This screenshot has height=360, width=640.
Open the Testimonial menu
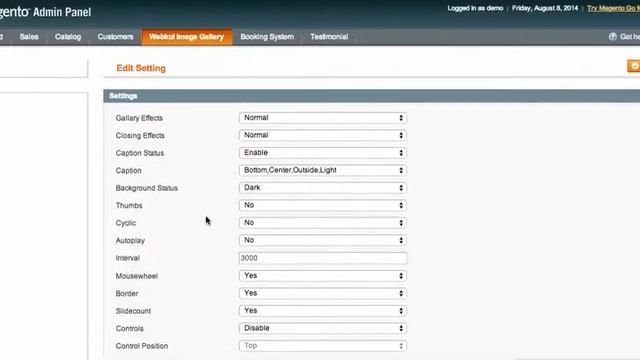click(x=329, y=37)
